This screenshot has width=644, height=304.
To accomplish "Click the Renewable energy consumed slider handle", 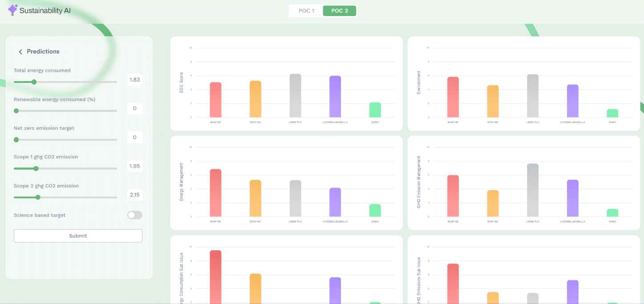I will 16,111.
